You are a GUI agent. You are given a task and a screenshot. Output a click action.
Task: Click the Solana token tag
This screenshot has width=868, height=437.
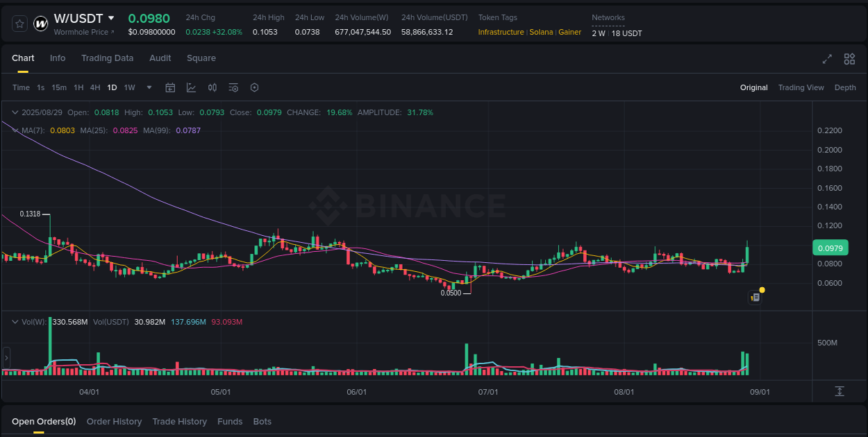[541, 32]
